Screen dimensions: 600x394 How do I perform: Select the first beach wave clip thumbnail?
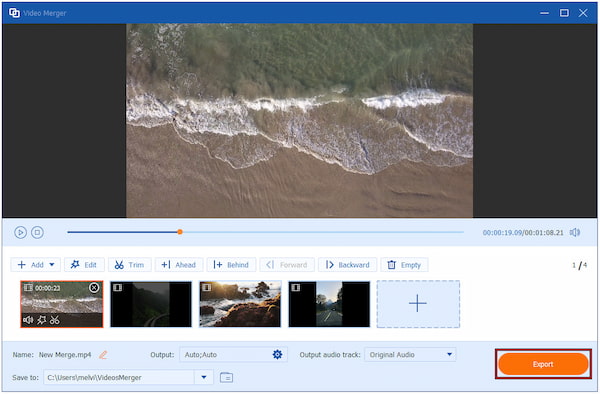pos(62,304)
